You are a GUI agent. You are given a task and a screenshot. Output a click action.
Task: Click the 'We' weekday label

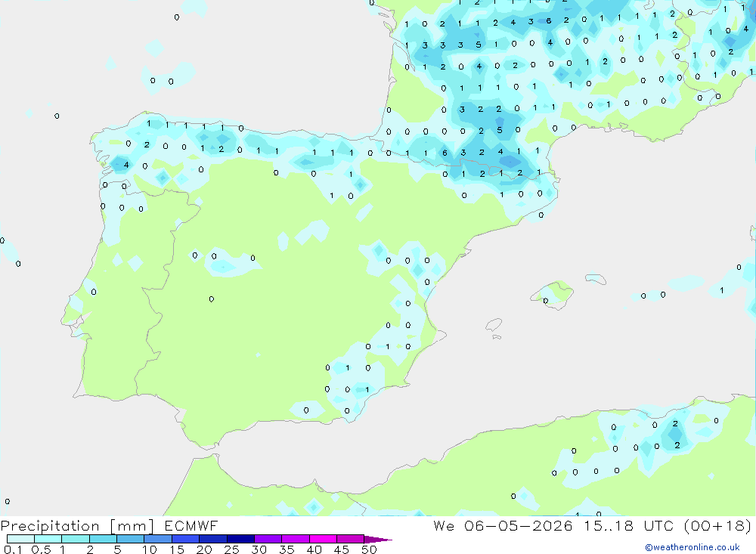pos(444,525)
